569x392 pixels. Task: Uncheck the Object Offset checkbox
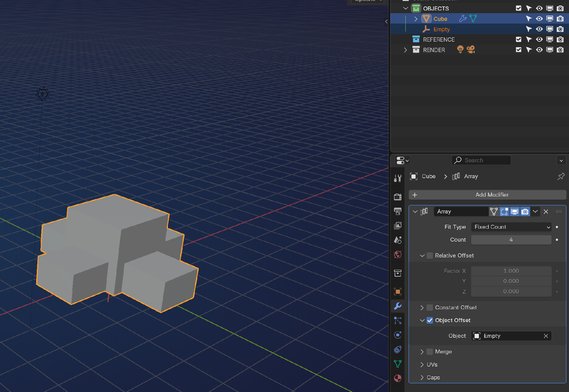click(429, 320)
